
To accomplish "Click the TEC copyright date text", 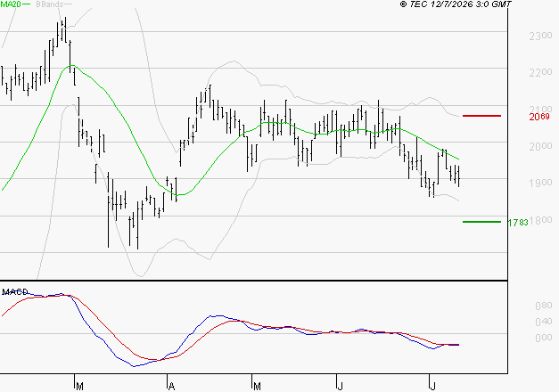I will pyautogui.click(x=456, y=4).
